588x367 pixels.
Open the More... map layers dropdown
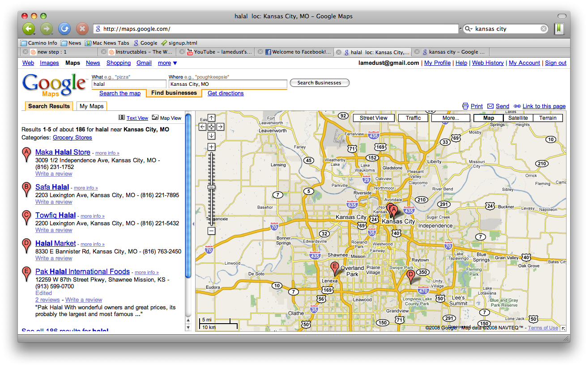click(x=451, y=118)
